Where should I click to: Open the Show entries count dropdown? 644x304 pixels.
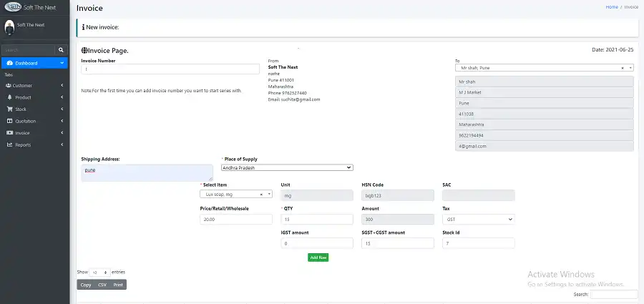(99, 273)
